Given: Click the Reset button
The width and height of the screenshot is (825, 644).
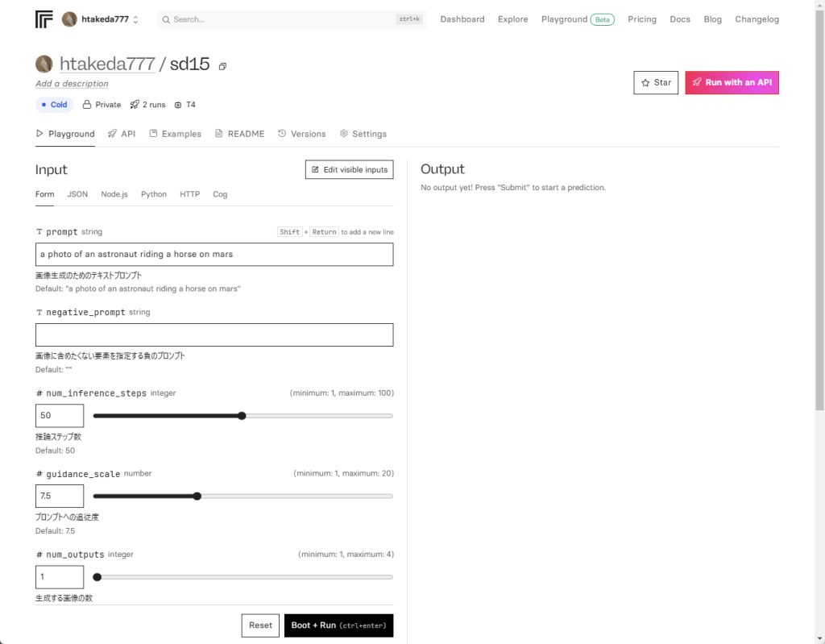Looking at the screenshot, I should point(260,625).
